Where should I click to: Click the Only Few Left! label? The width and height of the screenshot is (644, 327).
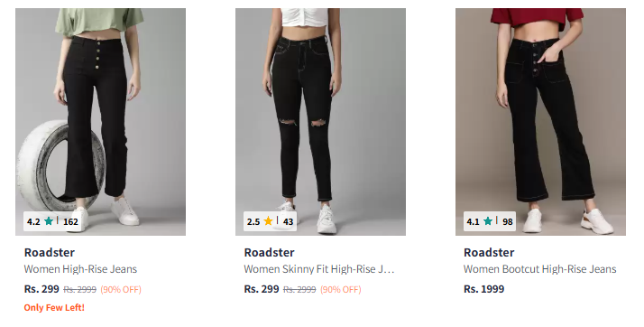click(54, 308)
